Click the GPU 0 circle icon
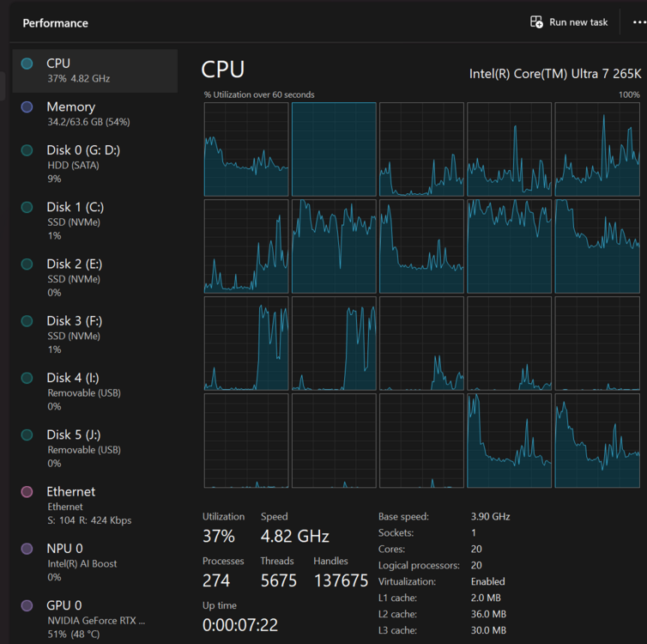Viewport: 647px width, 644px height. pos(27,605)
